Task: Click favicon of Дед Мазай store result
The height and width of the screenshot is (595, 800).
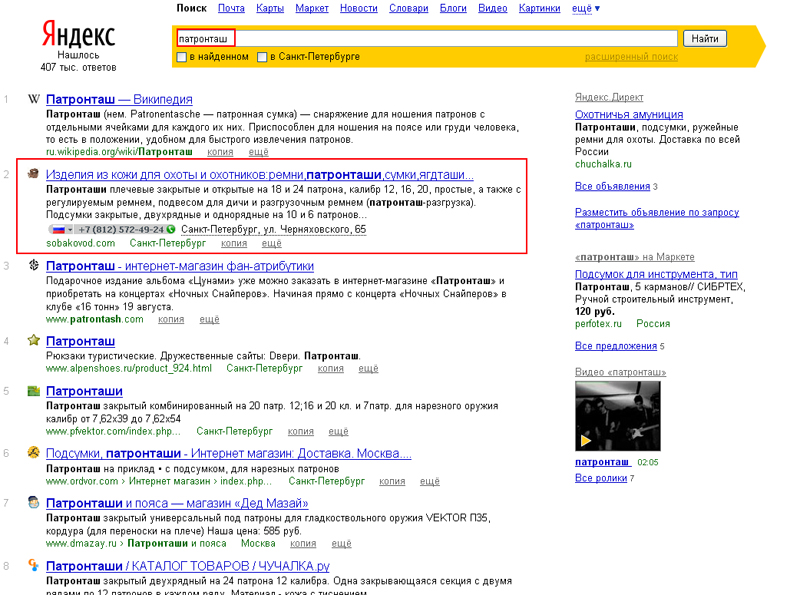Action: pos(34,503)
